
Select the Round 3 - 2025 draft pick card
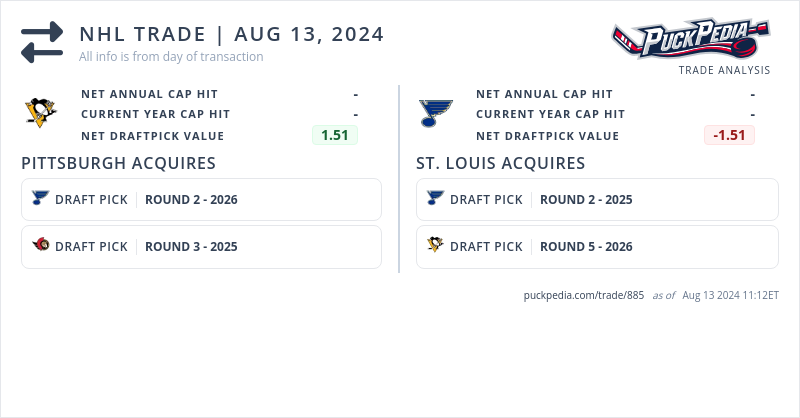pos(201,247)
